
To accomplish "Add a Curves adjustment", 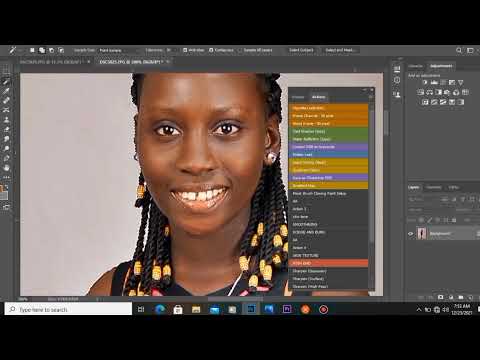I will [x=443, y=82].
